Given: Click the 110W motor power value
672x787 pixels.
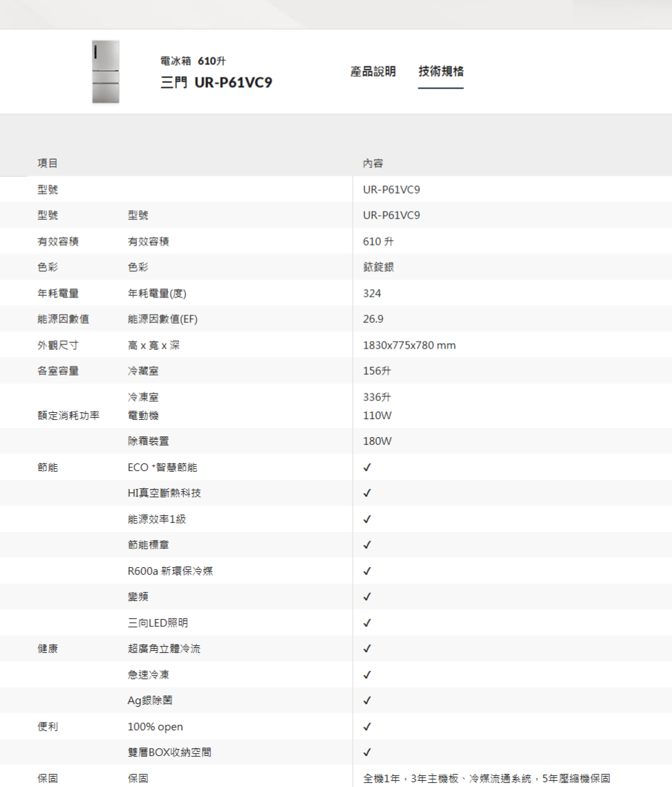Looking at the screenshot, I should 377,416.
